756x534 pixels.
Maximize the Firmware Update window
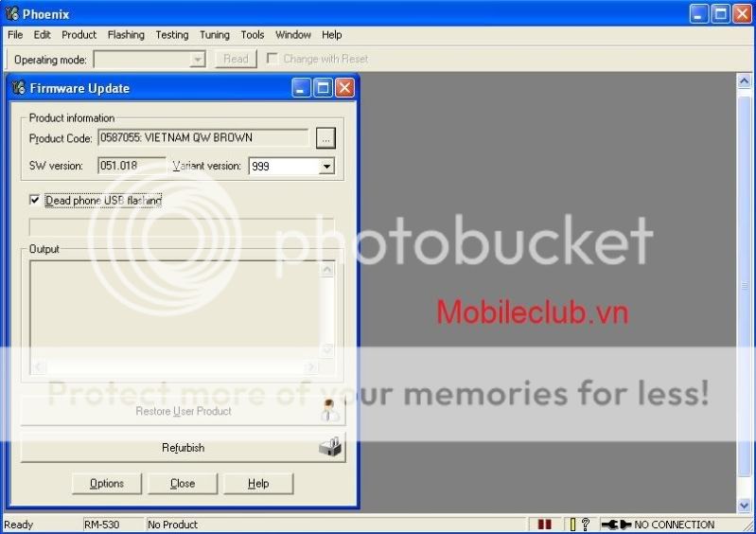(323, 88)
